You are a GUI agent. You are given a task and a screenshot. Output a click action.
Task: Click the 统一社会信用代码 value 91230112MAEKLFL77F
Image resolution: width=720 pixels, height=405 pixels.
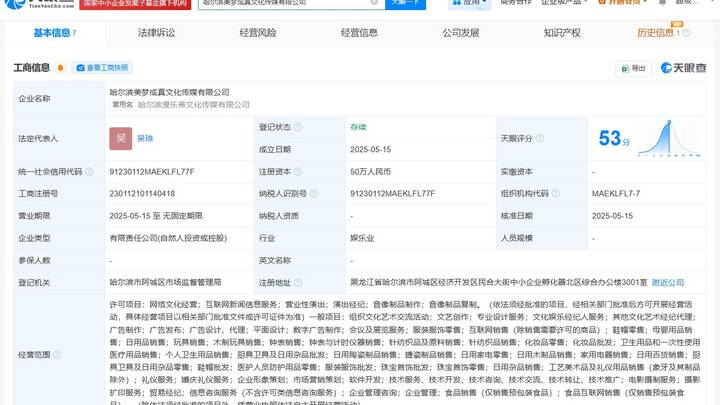click(152, 172)
